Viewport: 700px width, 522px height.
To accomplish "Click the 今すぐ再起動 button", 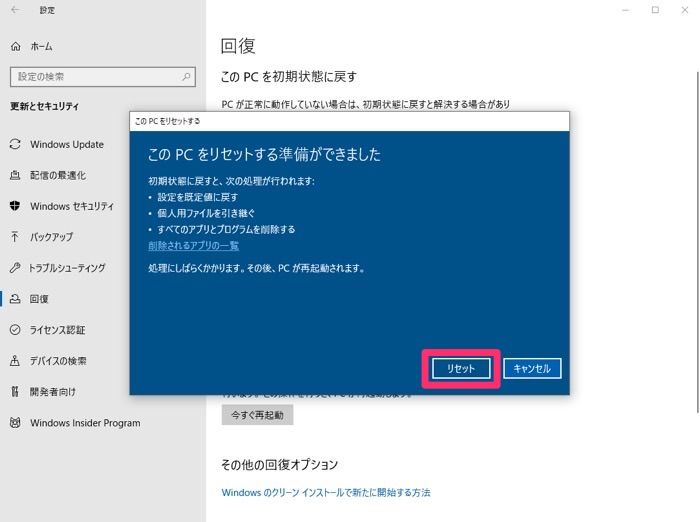I will [257, 415].
